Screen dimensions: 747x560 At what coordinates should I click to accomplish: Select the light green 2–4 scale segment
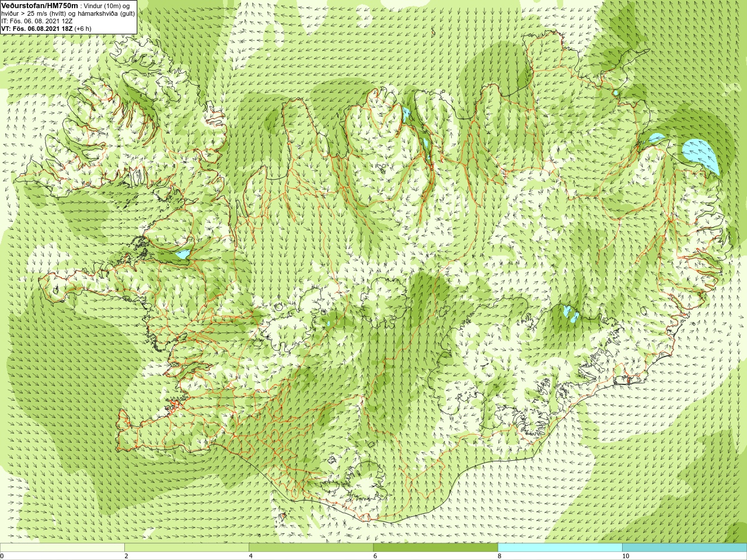[x=187, y=548]
